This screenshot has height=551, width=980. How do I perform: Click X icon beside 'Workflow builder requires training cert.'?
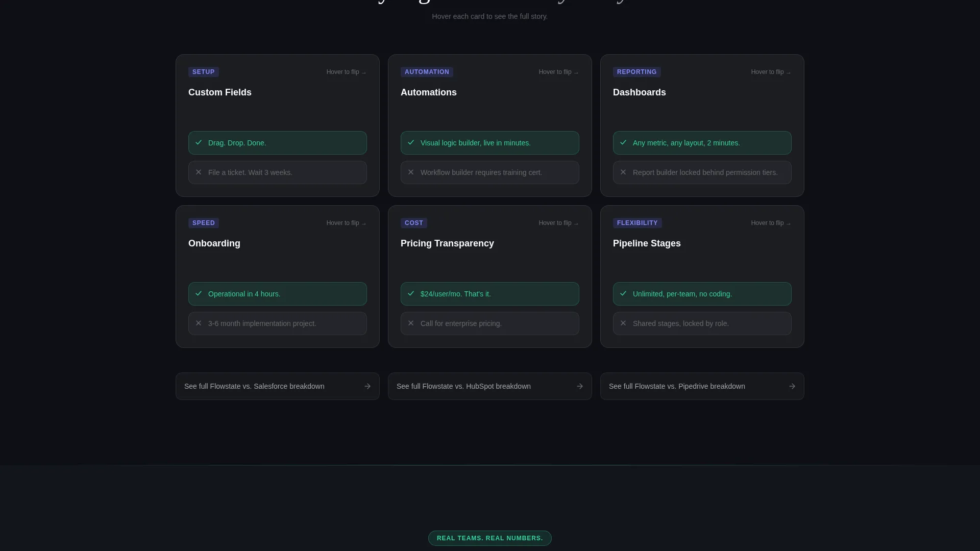click(x=411, y=172)
